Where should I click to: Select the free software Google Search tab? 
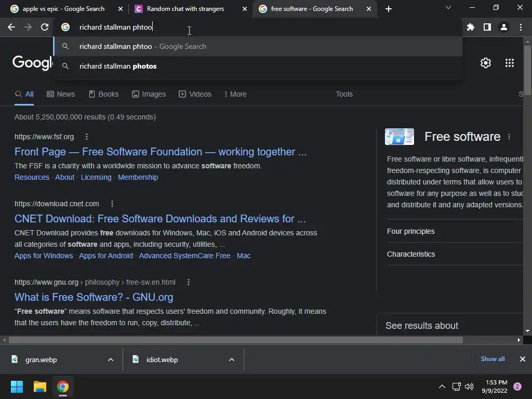click(x=312, y=9)
